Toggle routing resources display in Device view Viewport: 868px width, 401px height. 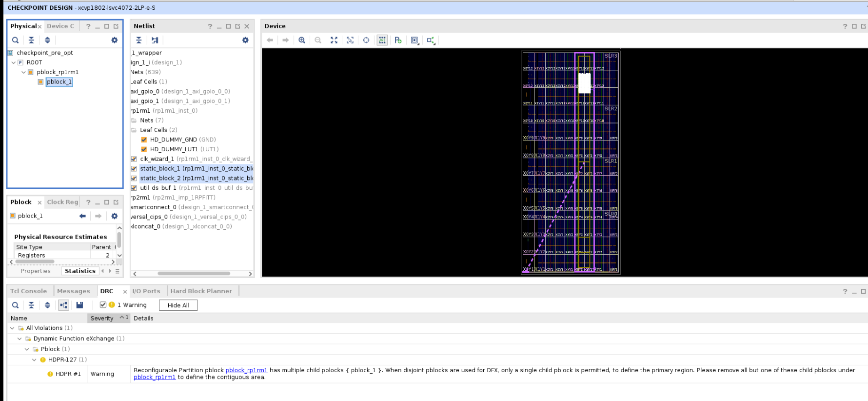[382, 40]
